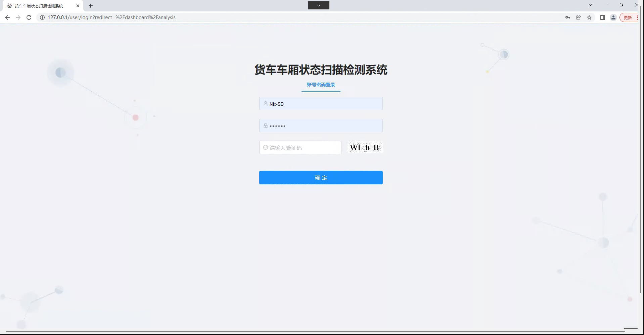Open the site information icon in address bar
644x335 pixels.
(42, 17)
